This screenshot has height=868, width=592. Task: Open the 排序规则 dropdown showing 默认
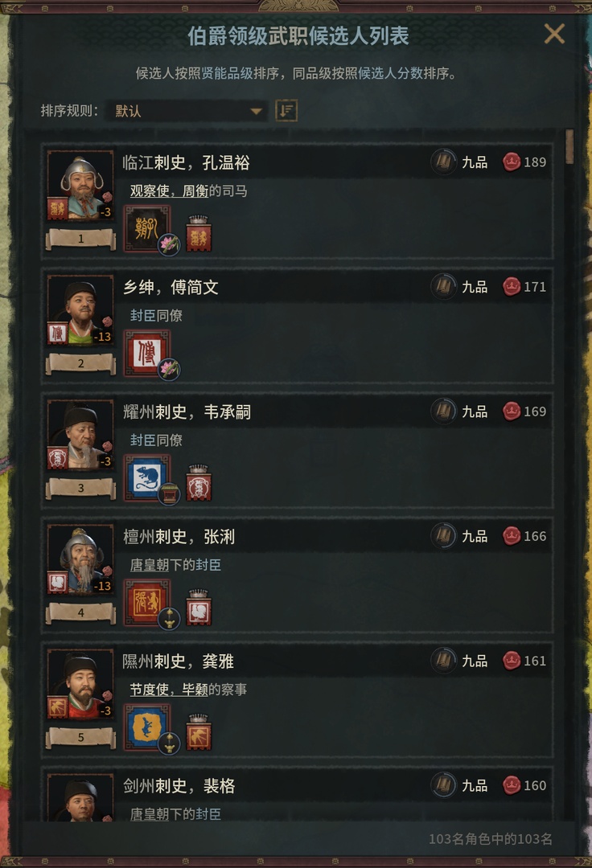(x=186, y=111)
